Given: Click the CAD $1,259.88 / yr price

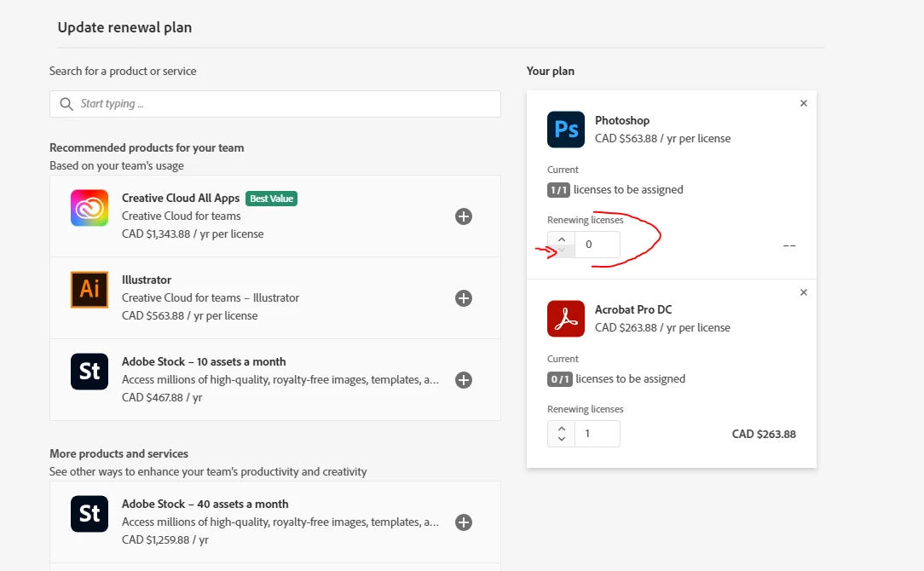Looking at the screenshot, I should click(165, 539).
